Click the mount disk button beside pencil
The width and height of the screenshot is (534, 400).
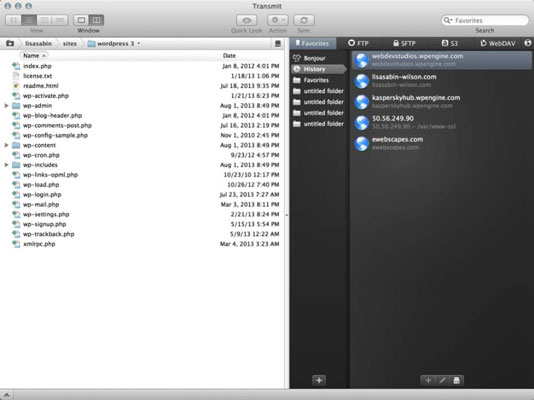coord(456,380)
